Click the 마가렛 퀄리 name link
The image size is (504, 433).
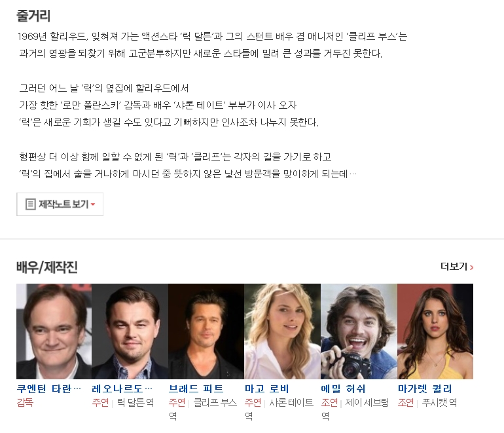pos(425,388)
